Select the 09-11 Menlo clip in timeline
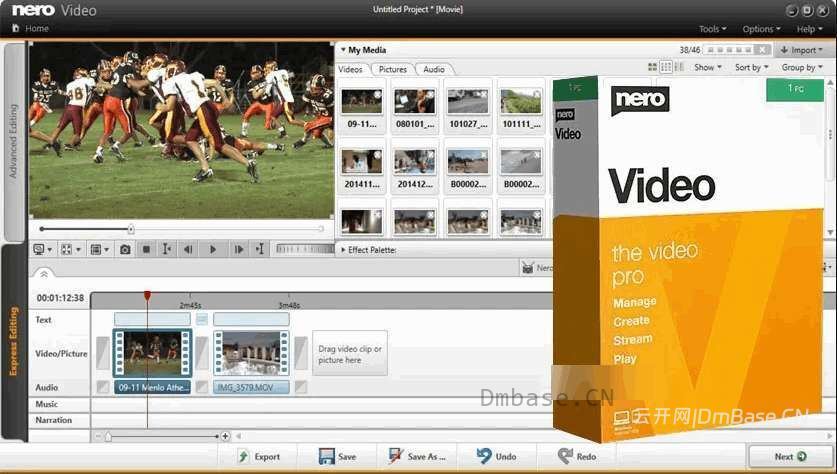The width and height of the screenshot is (837, 474). (152, 353)
